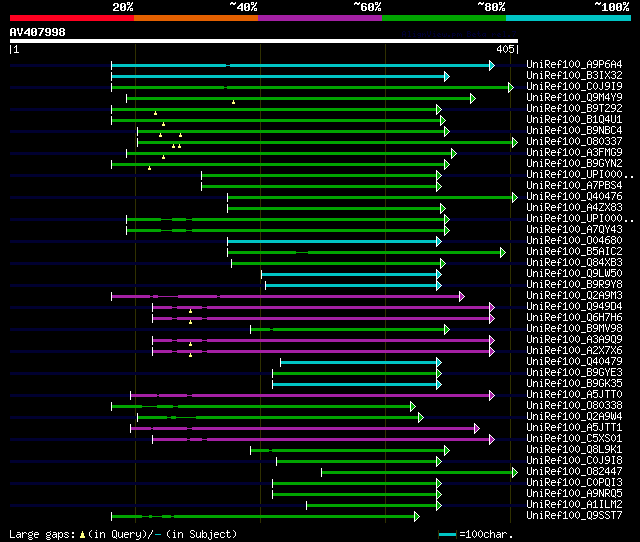This screenshot has height=542, width=640.
Task: Click the UniRef100_A7QY43 label
Action: 574,230
